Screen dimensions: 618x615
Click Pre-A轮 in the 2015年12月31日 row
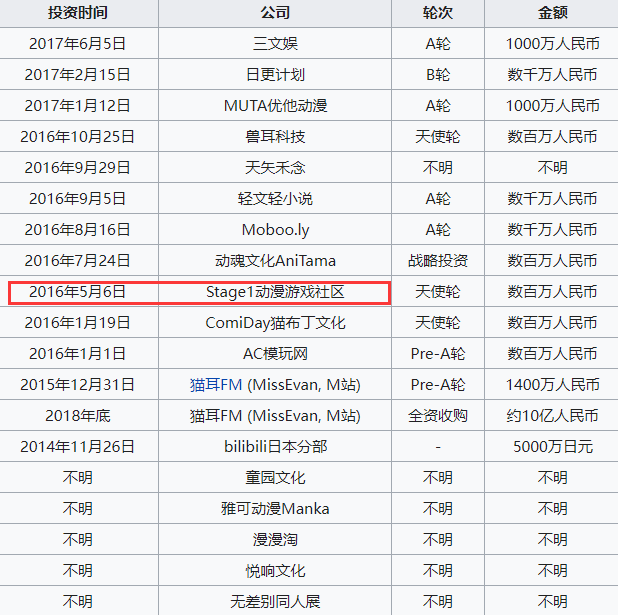click(438, 385)
